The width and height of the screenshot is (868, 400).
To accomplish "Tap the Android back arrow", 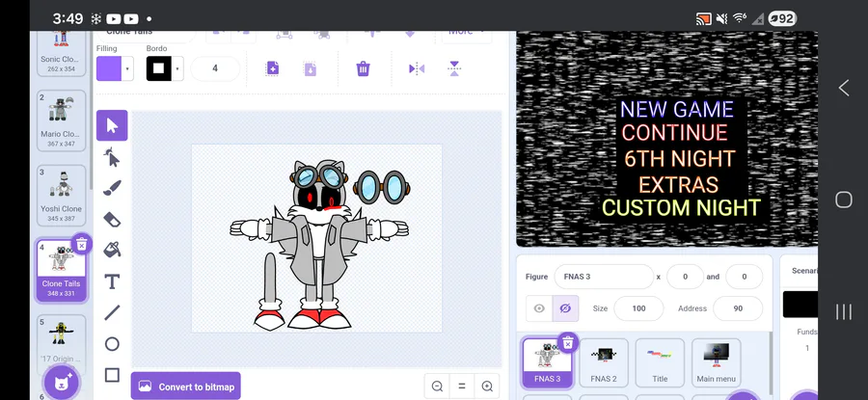I will pyautogui.click(x=843, y=88).
